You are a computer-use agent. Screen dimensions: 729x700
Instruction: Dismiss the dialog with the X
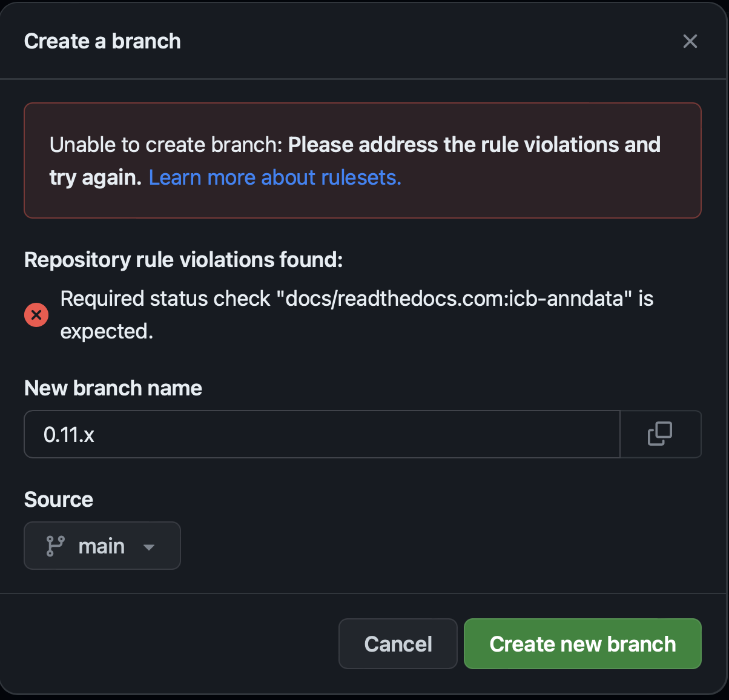(690, 41)
